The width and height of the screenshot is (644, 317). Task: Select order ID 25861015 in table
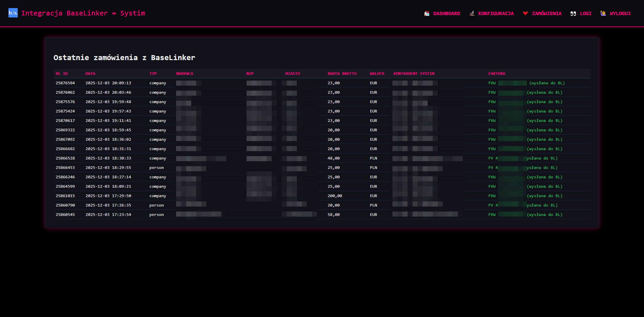pyautogui.click(x=65, y=196)
